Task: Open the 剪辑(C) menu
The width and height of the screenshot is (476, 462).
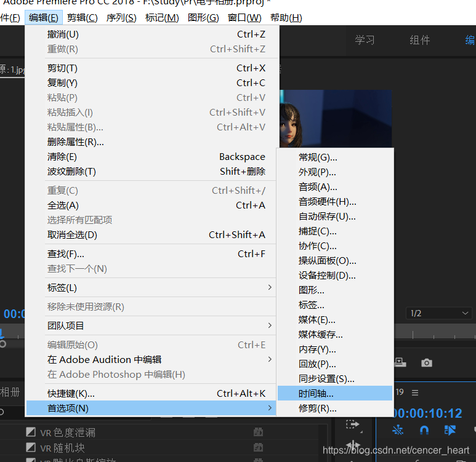Action: [x=83, y=18]
